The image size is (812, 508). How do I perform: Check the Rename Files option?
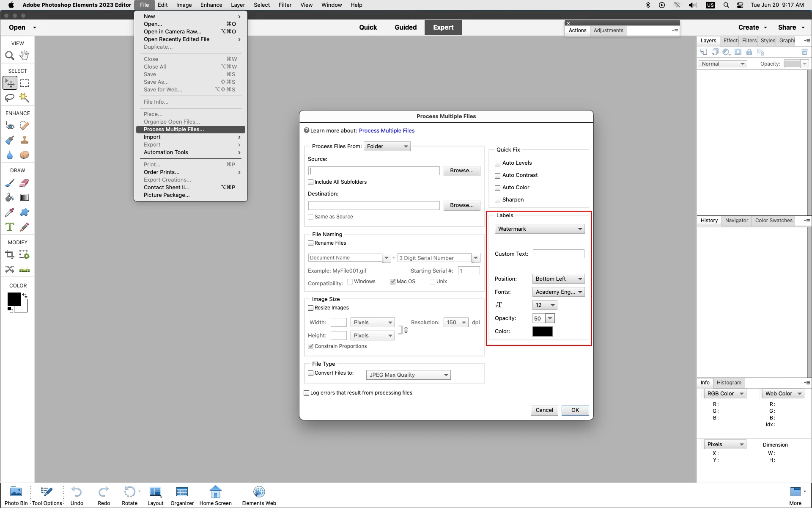pos(311,243)
